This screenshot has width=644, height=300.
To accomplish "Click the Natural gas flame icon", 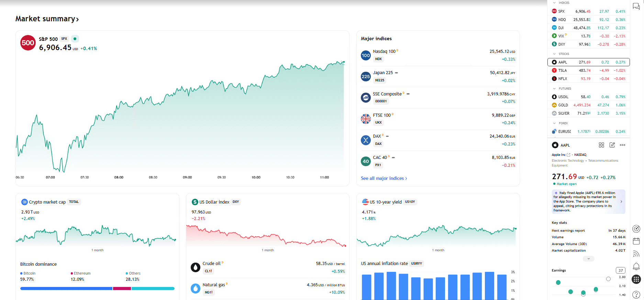I will 196,289.
